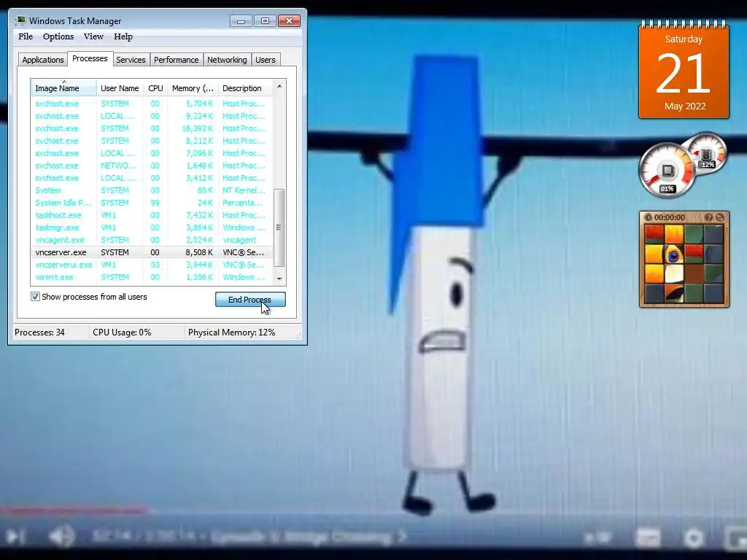Click the small memory gauge showing 12%
Image resolution: width=747 pixels, height=560 pixels.
click(x=707, y=153)
